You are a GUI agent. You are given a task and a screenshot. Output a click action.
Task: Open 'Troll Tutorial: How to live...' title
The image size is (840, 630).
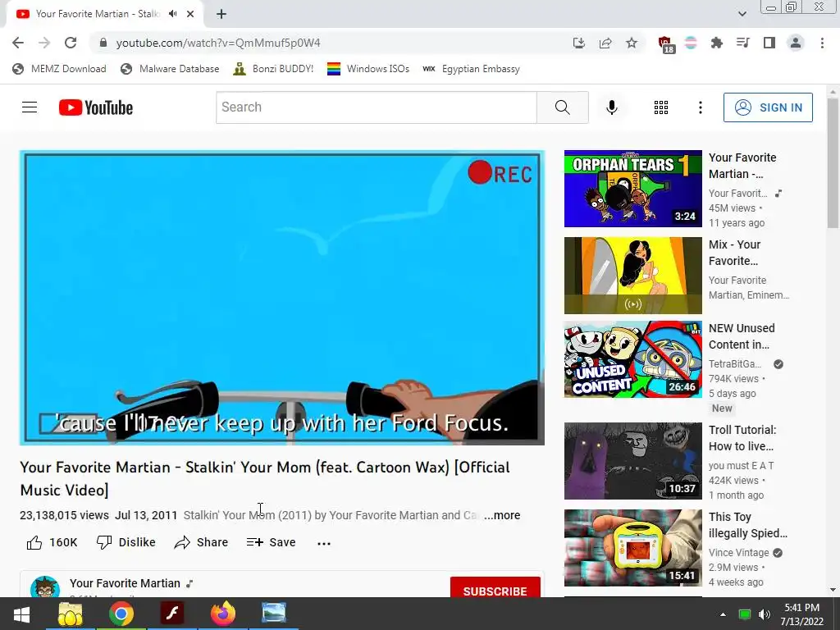(x=742, y=438)
